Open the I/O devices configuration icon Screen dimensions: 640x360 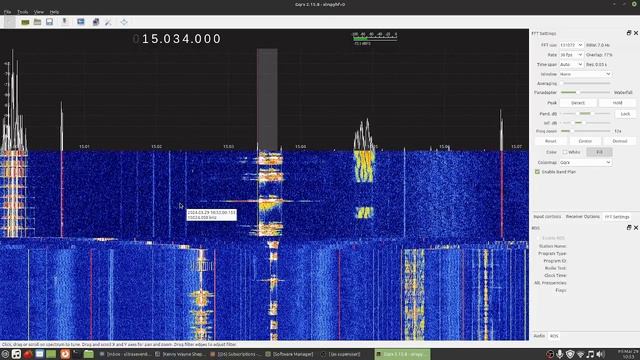[25, 22]
